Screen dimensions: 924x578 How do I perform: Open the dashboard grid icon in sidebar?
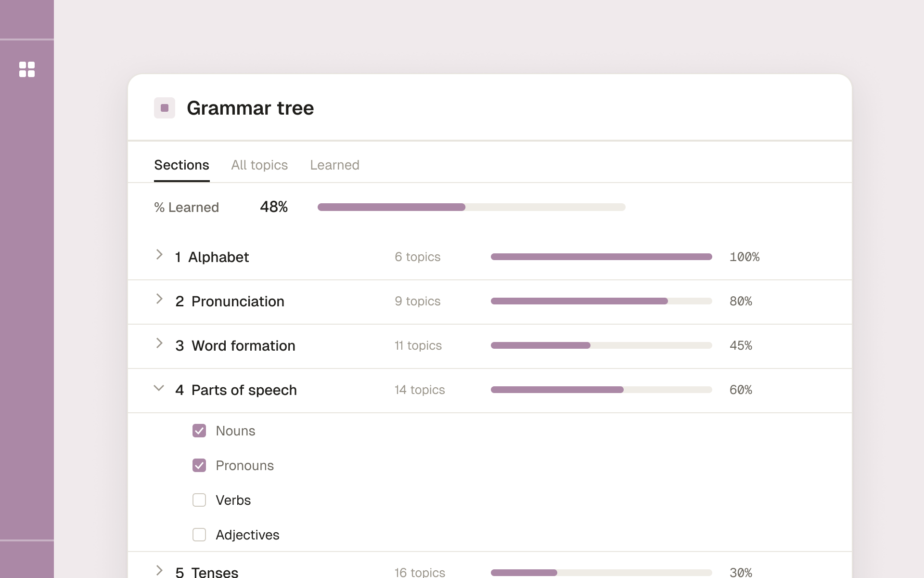27,69
